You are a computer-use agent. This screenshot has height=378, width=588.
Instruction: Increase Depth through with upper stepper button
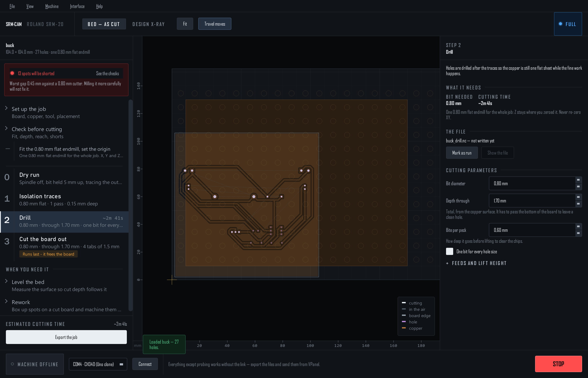[x=578, y=197]
